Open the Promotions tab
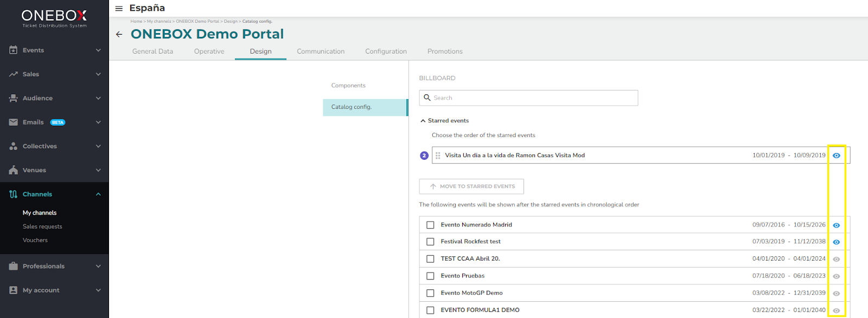Viewport: 868px width, 318px height. click(445, 51)
